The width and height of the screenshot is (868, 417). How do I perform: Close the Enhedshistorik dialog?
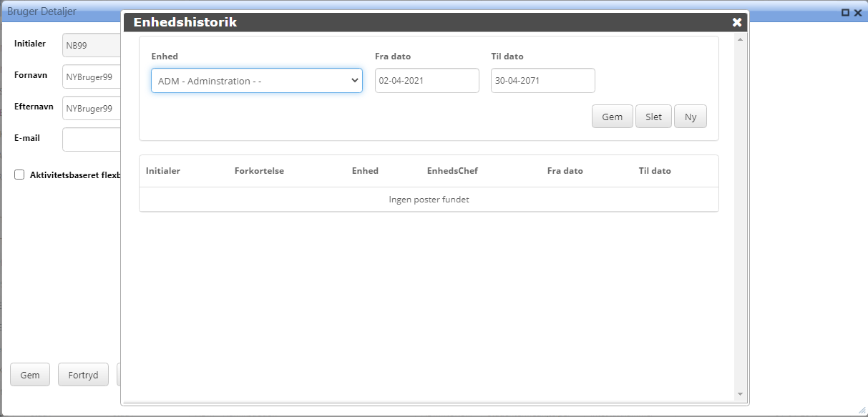coord(736,22)
